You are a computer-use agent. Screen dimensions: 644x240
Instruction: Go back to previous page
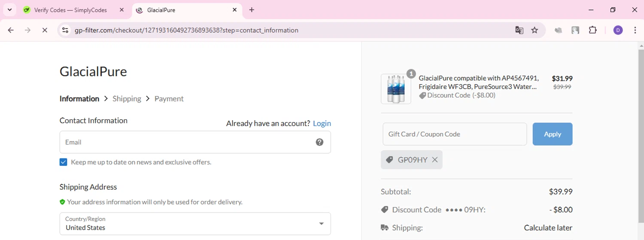11,30
